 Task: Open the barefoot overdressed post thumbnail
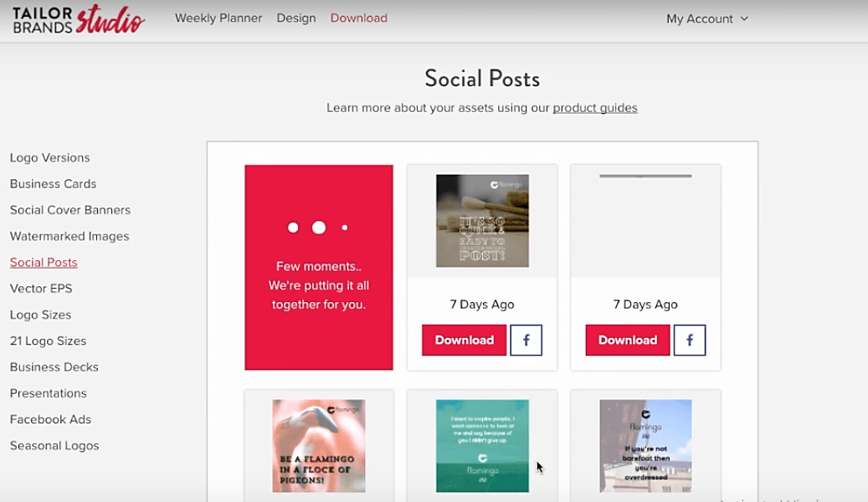click(x=645, y=446)
